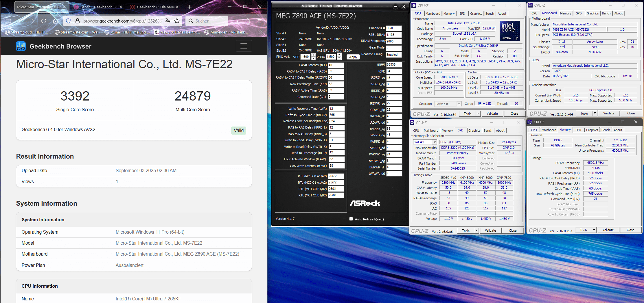Screen dimensions: 644x303
Task: Click the forward navigation arrow
Action: pos(32,21)
